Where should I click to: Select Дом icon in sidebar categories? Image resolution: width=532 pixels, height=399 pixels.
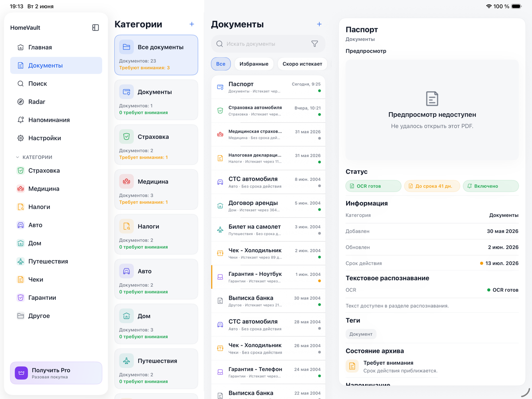[20, 243]
